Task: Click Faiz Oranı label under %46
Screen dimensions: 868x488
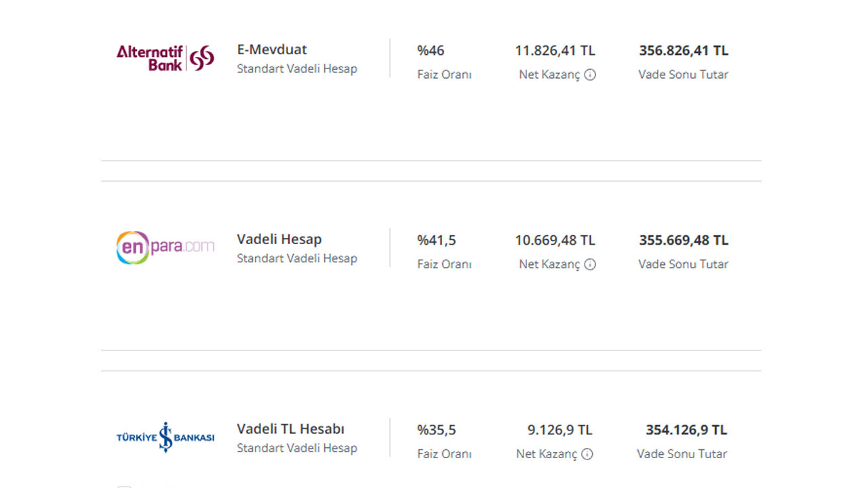Action: (444, 75)
